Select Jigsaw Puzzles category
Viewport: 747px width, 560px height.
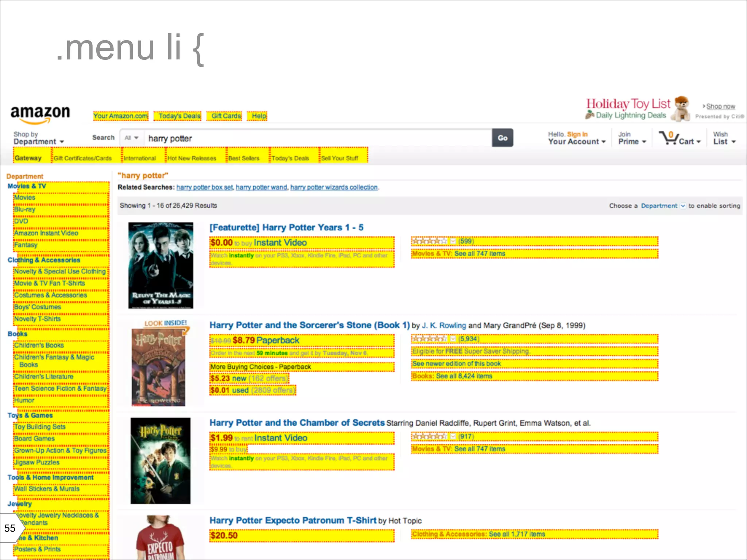36,462
